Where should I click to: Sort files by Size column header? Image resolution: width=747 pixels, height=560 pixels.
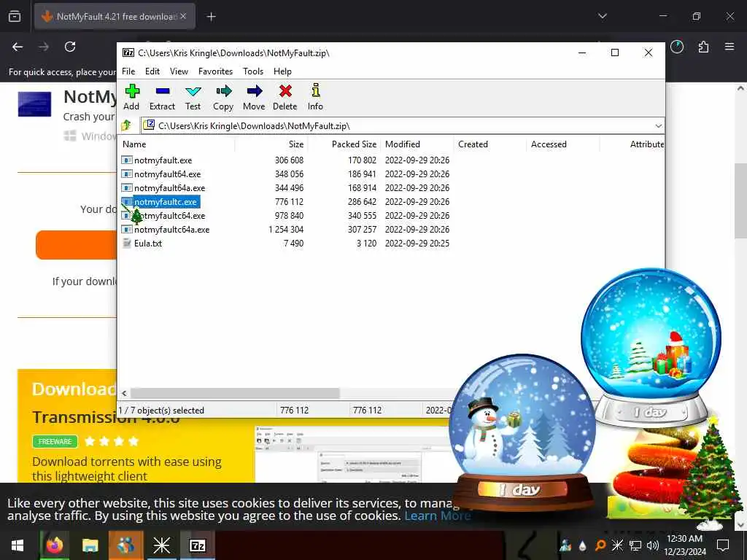coord(271,144)
